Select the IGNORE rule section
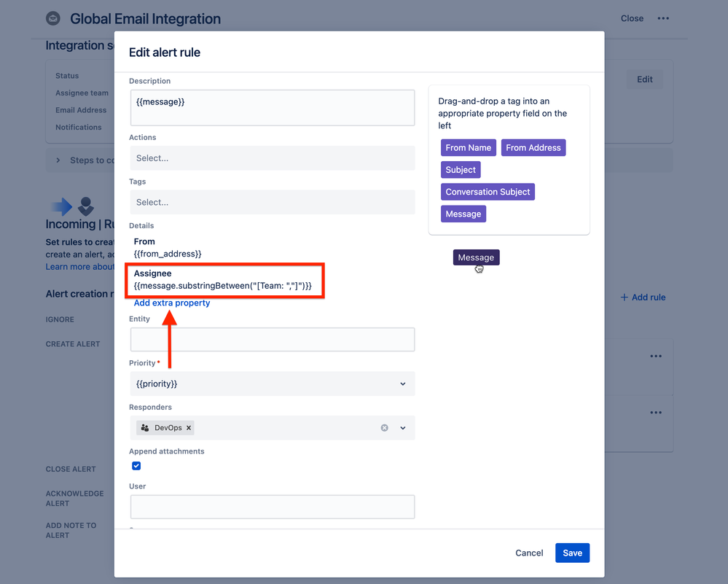 coord(60,319)
